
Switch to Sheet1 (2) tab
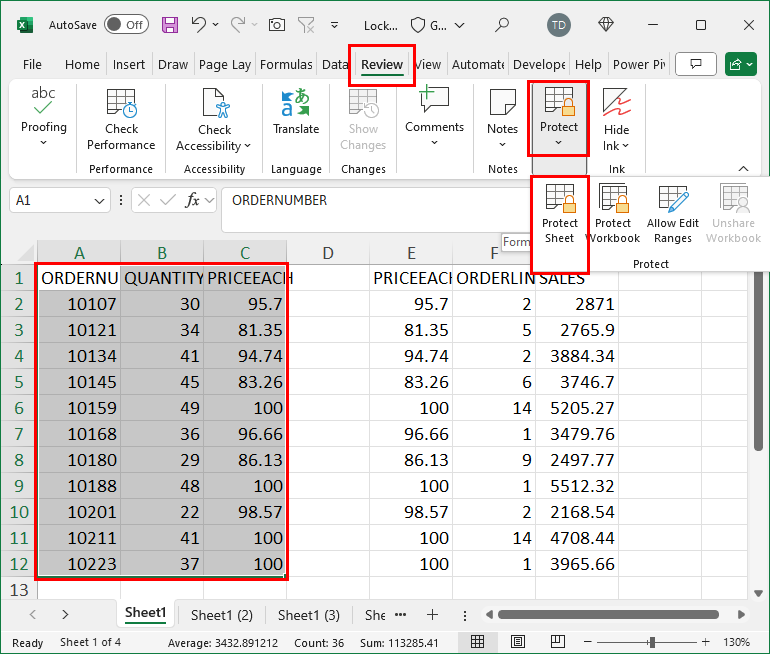(221, 615)
